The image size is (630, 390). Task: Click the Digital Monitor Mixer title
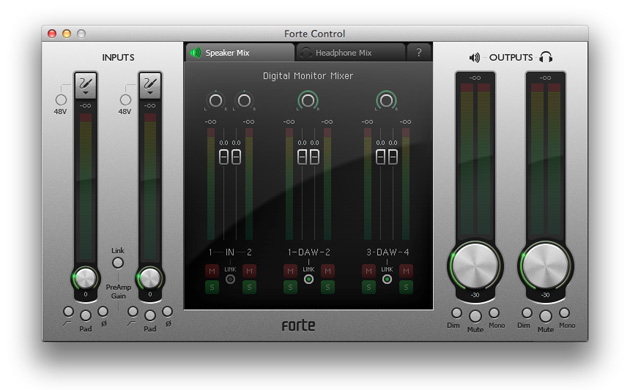tap(308, 76)
